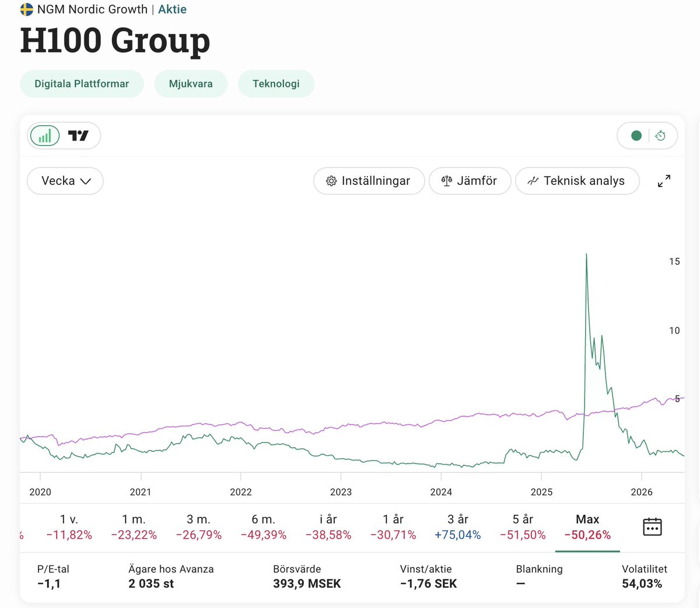Select the Max period tab
Screen dimensions: 700x608
pos(587,527)
